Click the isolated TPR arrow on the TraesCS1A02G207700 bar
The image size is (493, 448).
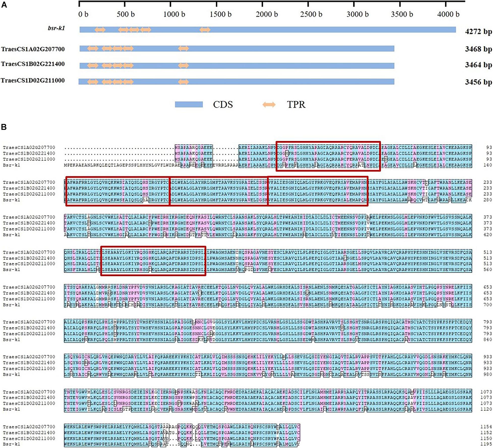pos(183,48)
